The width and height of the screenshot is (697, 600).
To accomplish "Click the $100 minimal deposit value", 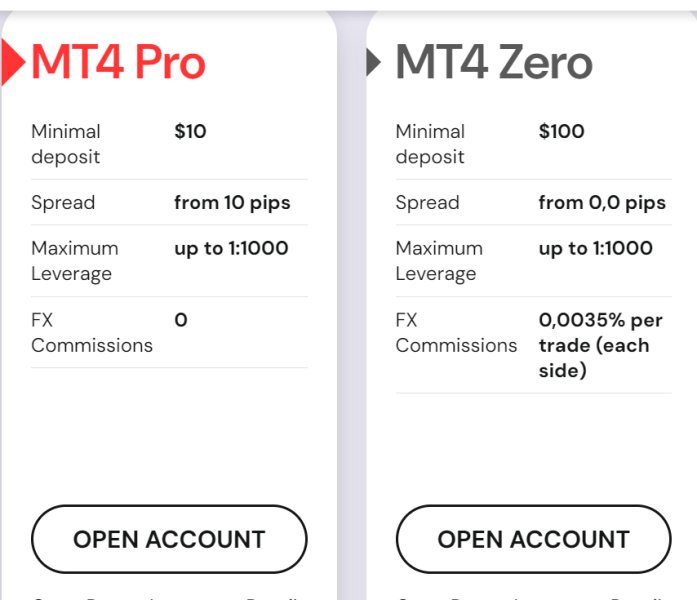I will 561,131.
